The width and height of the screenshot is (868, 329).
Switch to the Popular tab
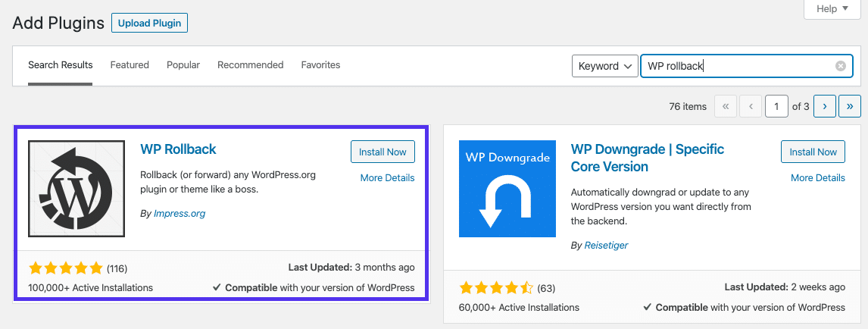click(183, 65)
